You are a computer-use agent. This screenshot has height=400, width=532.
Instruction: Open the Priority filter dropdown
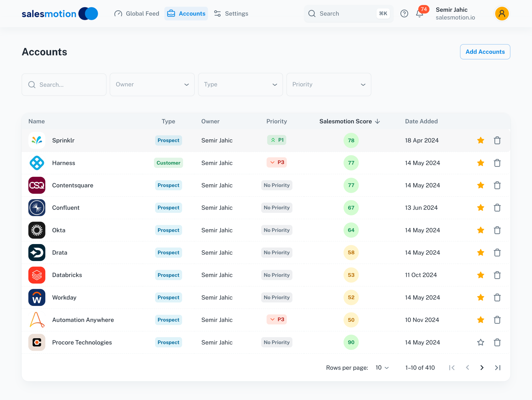coord(329,85)
